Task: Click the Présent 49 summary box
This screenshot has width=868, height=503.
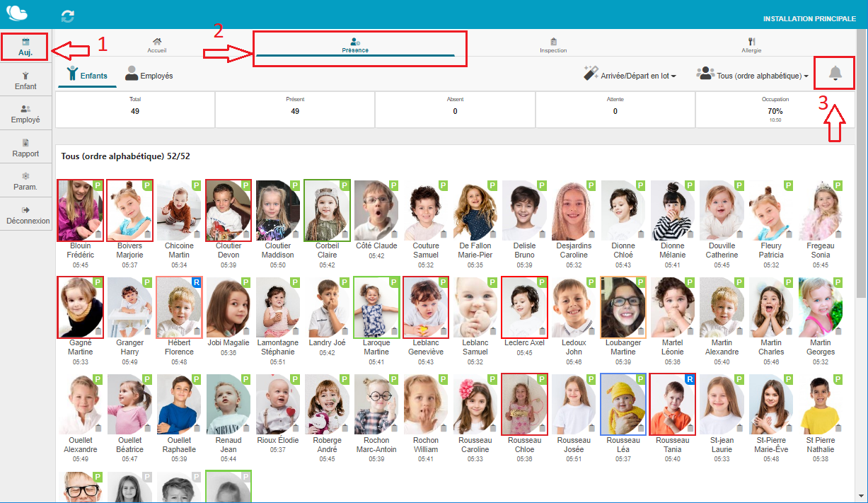Action: (x=295, y=110)
